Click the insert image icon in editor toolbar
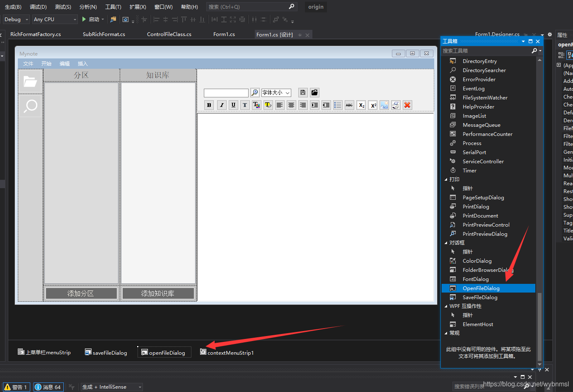The width and height of the screenshot is (573, 392). [x=384, y=105]
